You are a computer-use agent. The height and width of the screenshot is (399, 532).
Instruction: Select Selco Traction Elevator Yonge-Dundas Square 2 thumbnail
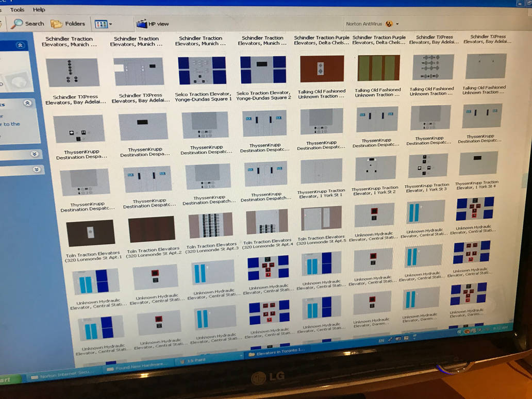(x=263, y=70)
